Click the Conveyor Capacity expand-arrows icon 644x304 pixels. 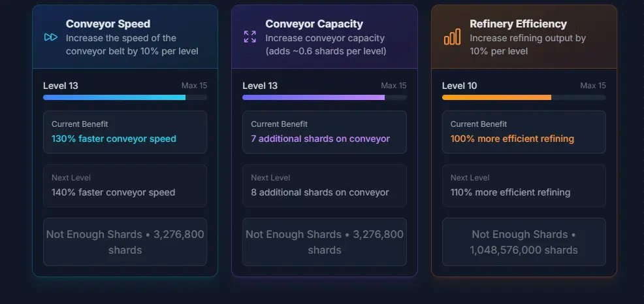(x=250, y=37)
